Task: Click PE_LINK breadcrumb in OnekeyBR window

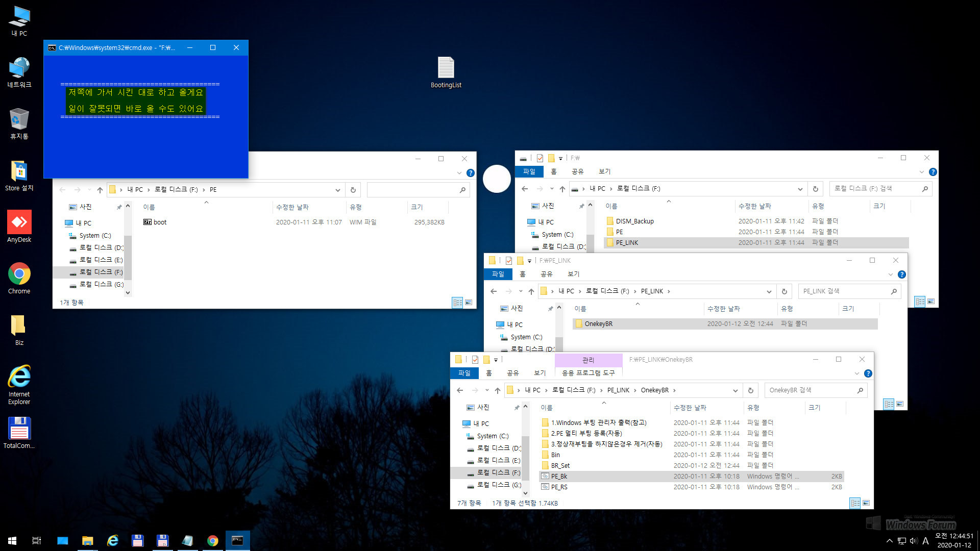Action: [618, 390]
